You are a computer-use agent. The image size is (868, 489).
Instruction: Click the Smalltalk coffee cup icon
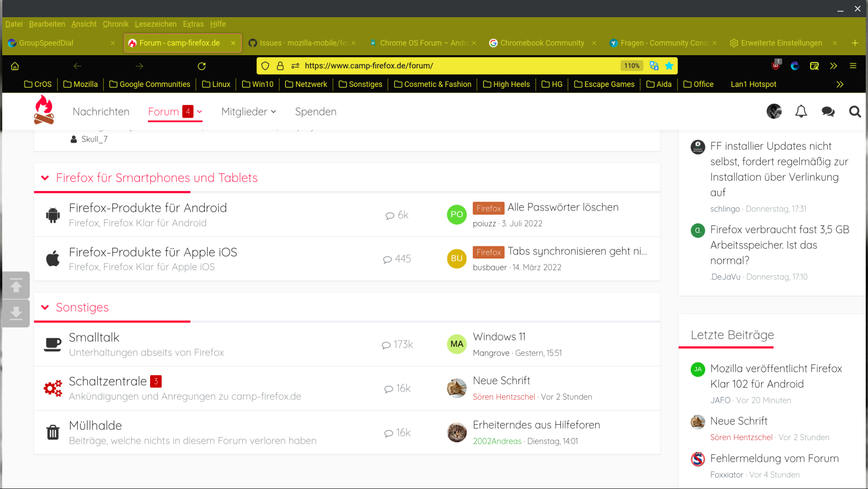click(x=53, y=345)
